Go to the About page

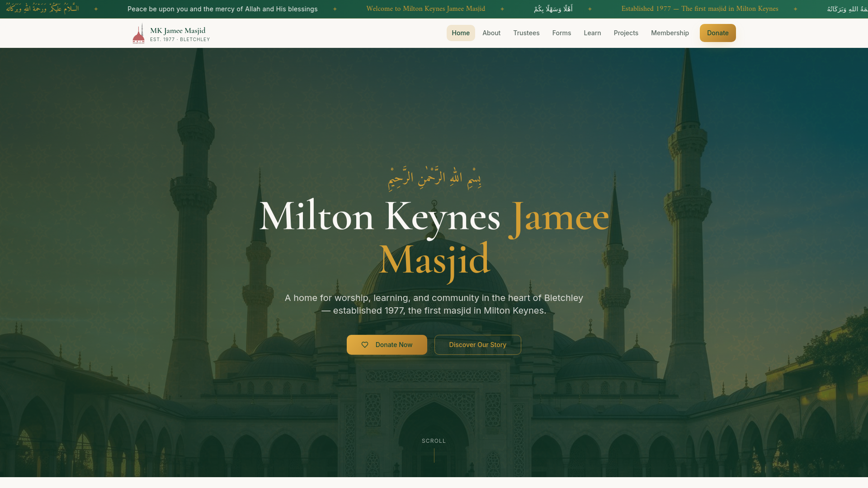pos(491,33)
